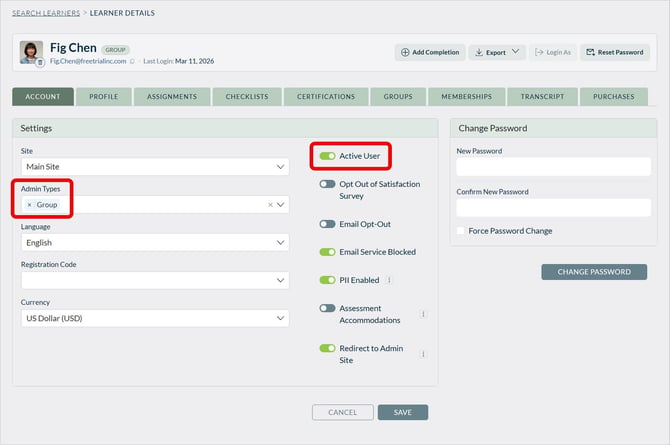
Task: Open the Assessment Accommodations info icon
Action: [x=423, y=314]
